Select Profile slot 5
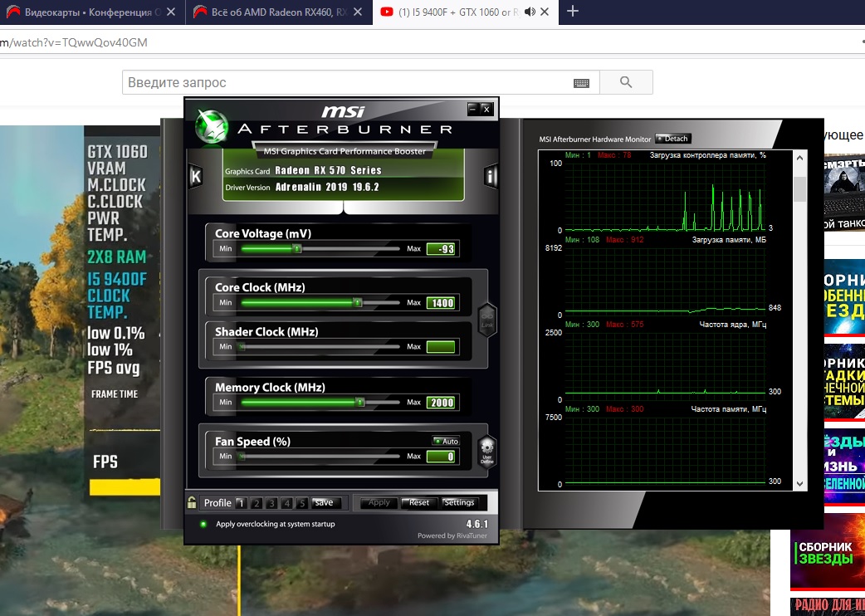This screenshot has height=616, width=865. click(x=302, y=503)
